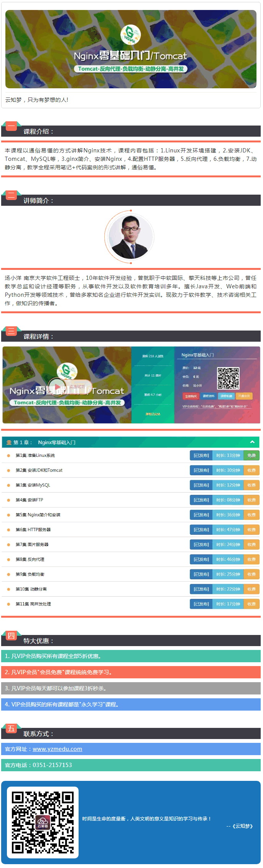Click the 立即购买 buy button
The height and width of the screenshot is (868, 263).
point(191,396)
